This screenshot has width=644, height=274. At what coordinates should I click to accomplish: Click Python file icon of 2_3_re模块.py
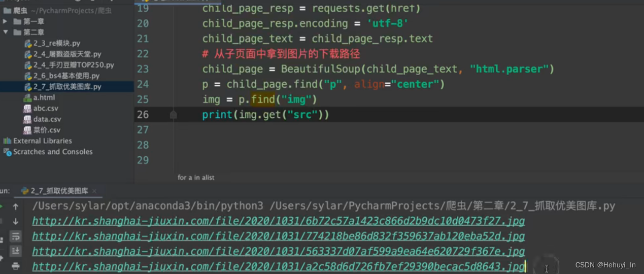tap(28, 43)
